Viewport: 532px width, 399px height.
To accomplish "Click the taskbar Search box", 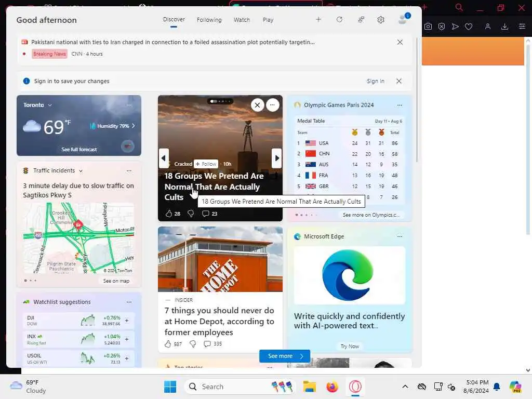I will [240, 387].
